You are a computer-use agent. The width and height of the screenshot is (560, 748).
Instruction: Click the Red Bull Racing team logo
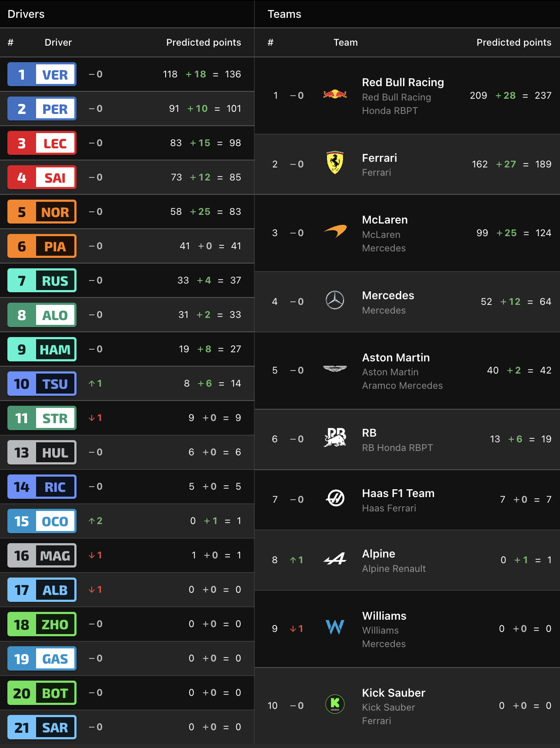pyautogui.click(x=335, y=94)
